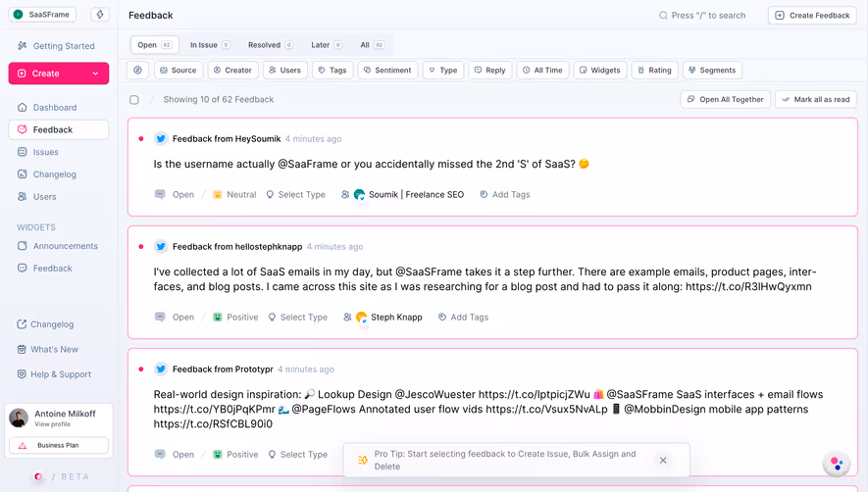The image size is (868, 492).
Task: Click Open status on Prototypr feedback
Action: coord(175,455)
